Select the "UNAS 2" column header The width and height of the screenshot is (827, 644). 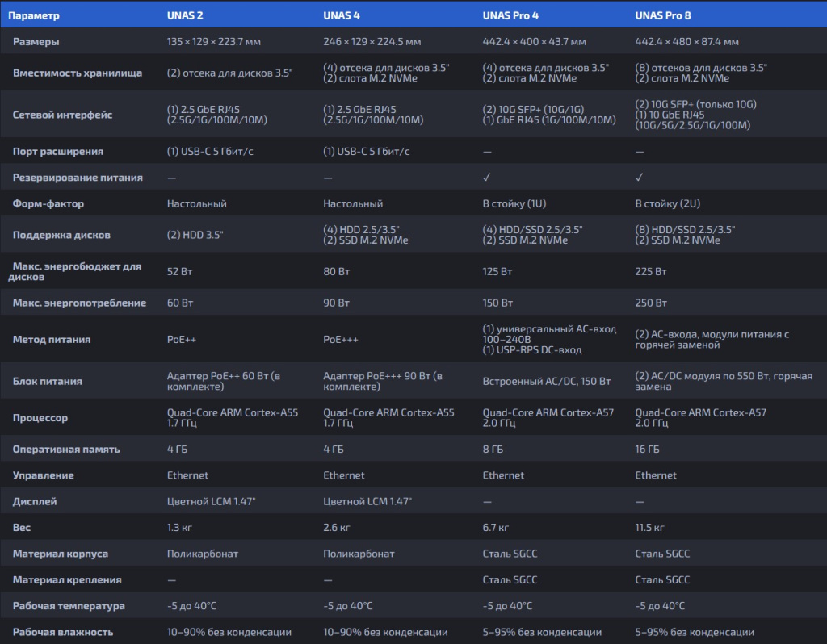[187, 15]
